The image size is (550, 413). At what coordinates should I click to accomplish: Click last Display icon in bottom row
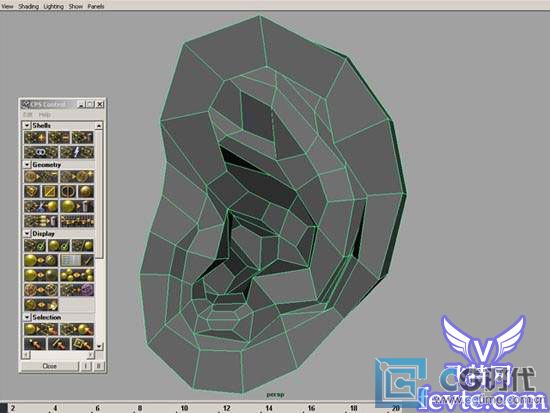[41, 305]
